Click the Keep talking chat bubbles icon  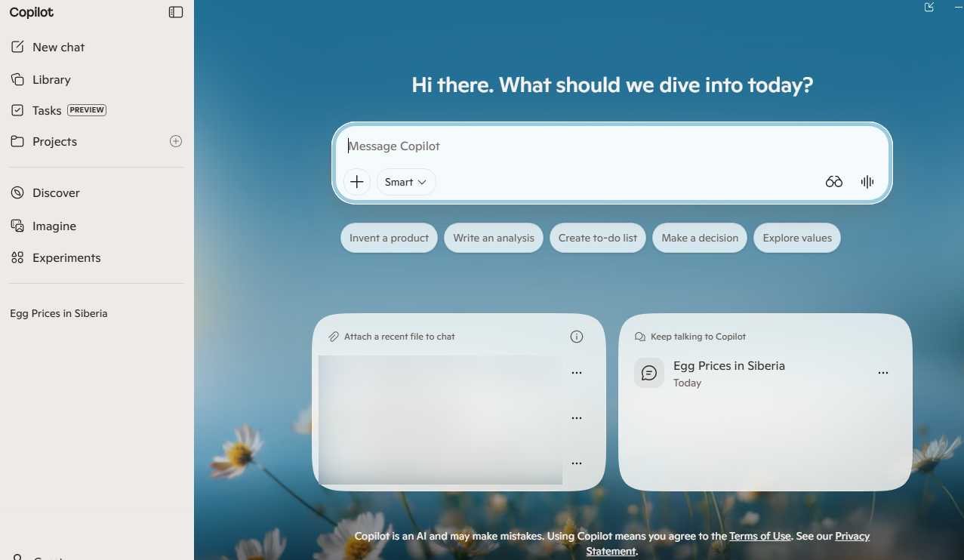[x=640, y=337]
